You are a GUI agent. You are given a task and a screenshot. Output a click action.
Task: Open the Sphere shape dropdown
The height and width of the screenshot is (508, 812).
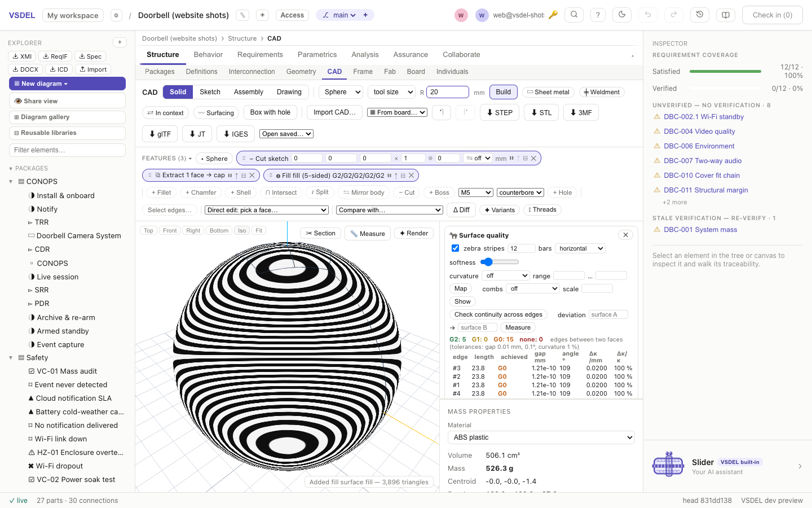click(x=341, y=92)
